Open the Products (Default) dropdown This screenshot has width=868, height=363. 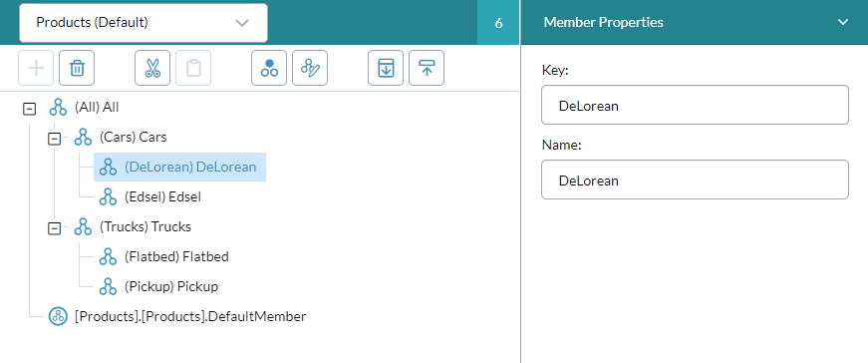pyautogui.click(x=144, y=23)
